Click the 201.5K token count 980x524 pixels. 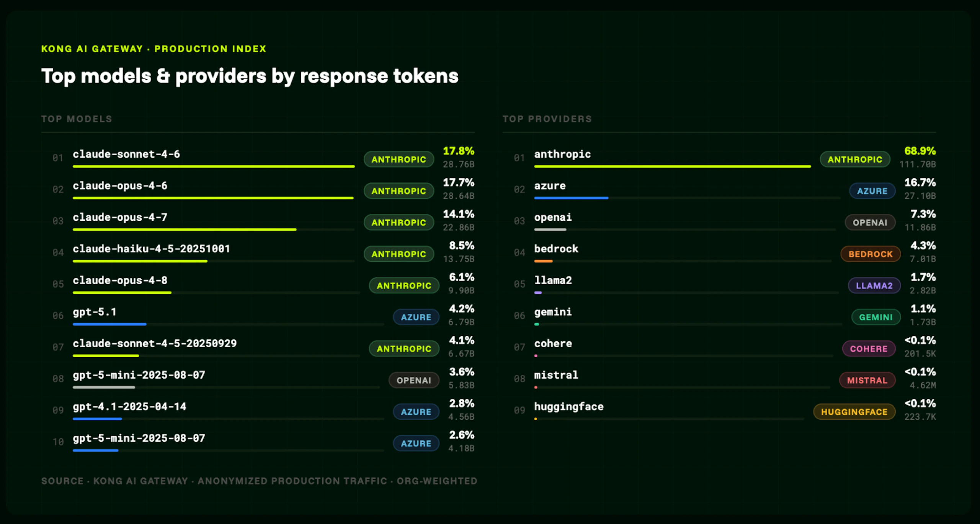click(x=920, y=354)
